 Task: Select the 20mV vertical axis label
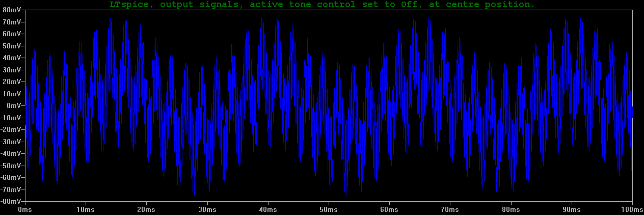11,82
